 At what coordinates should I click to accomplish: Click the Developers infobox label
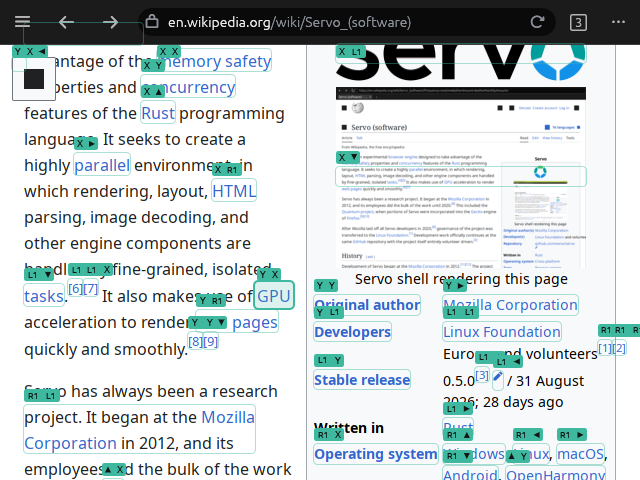(x=353, y=332)
